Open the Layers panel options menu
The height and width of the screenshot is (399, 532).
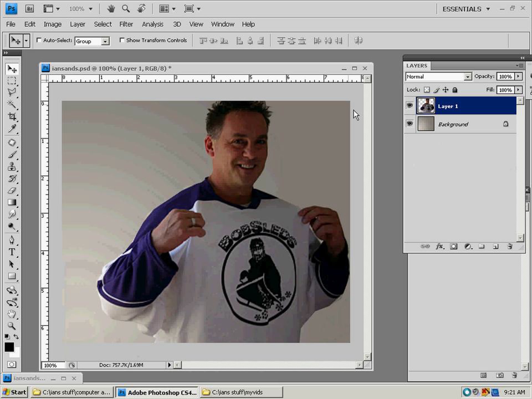[x=520, y=65]
